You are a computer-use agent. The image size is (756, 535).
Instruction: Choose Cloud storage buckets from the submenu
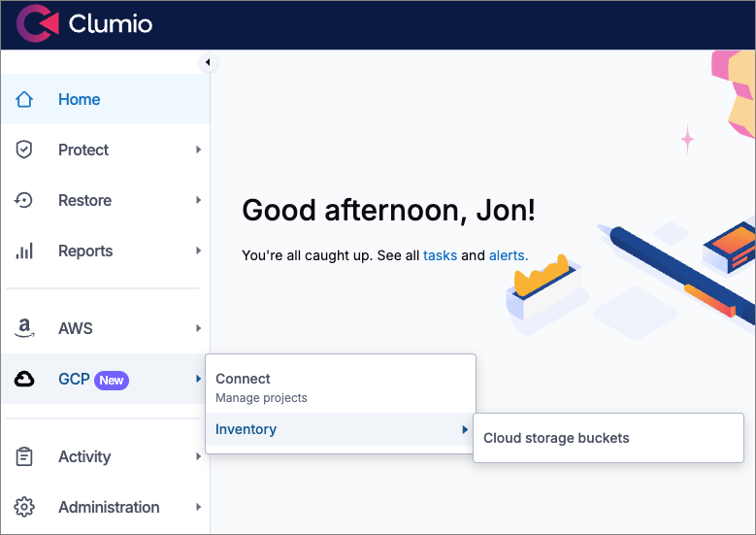[x=556, y=438]
